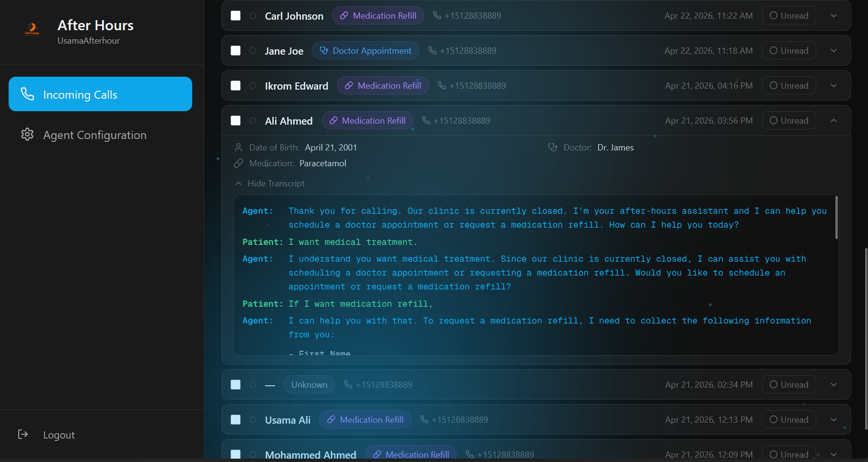Screen dimensions: 868x462
Task: Tick the checkbox next to Ali Ahmed
Action: tap(236, 121)
